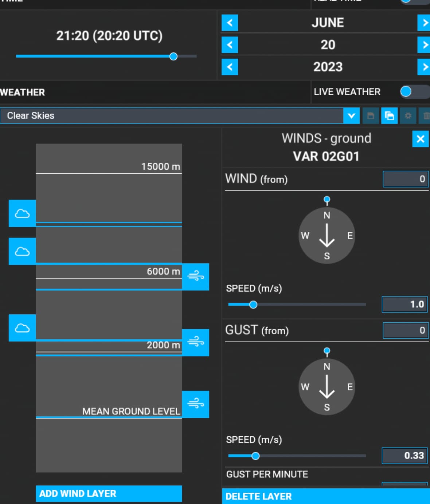Click the weather preset gear icon
430x504 pixels.
click(408, 116)
